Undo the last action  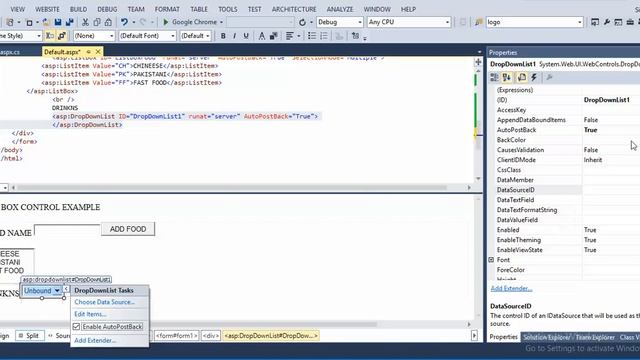pos(124,22)
